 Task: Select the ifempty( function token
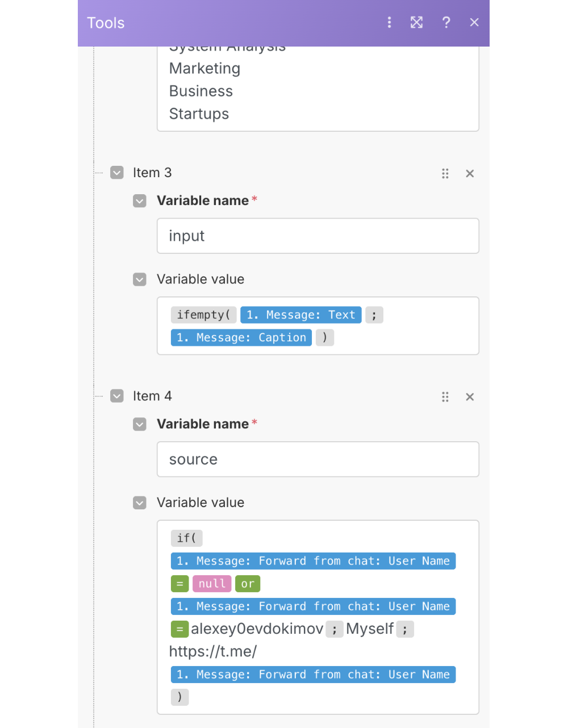[203, 315]
